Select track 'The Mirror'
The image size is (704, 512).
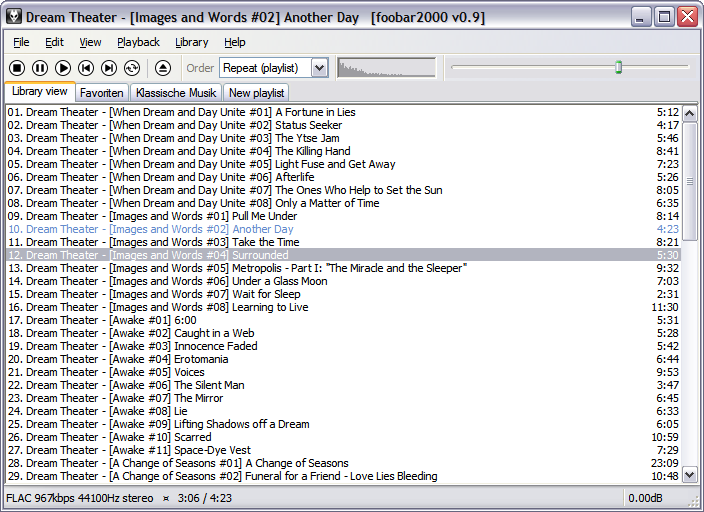coord(343,398)
